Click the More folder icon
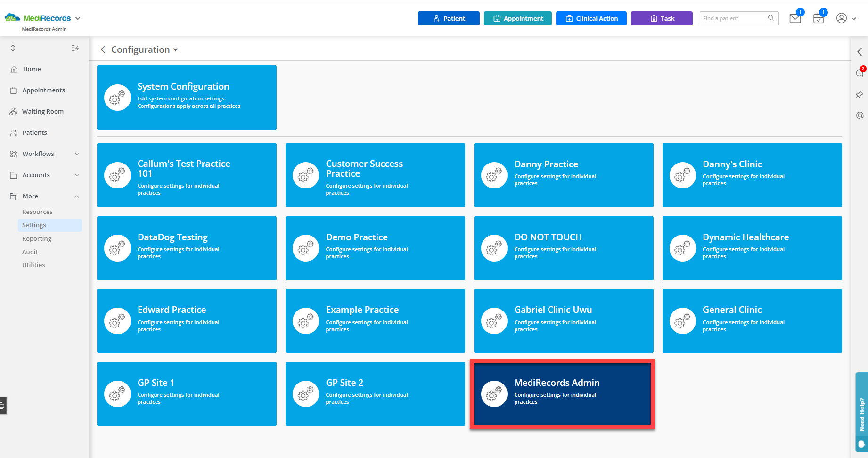Viewport: 868px width, 458px height. click(x=14, y=196)
